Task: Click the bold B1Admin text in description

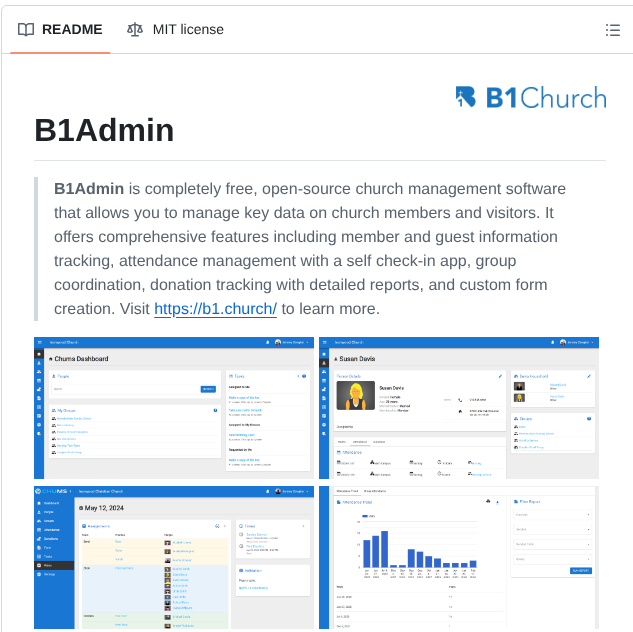Action: (89, 189)
